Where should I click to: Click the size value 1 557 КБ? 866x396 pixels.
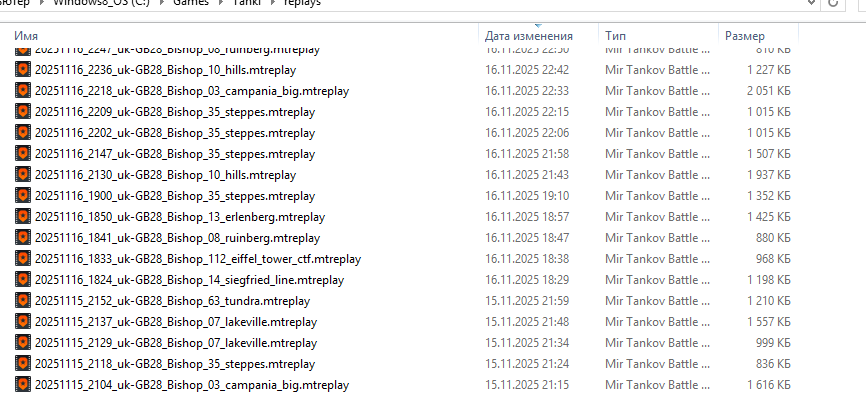769,322
